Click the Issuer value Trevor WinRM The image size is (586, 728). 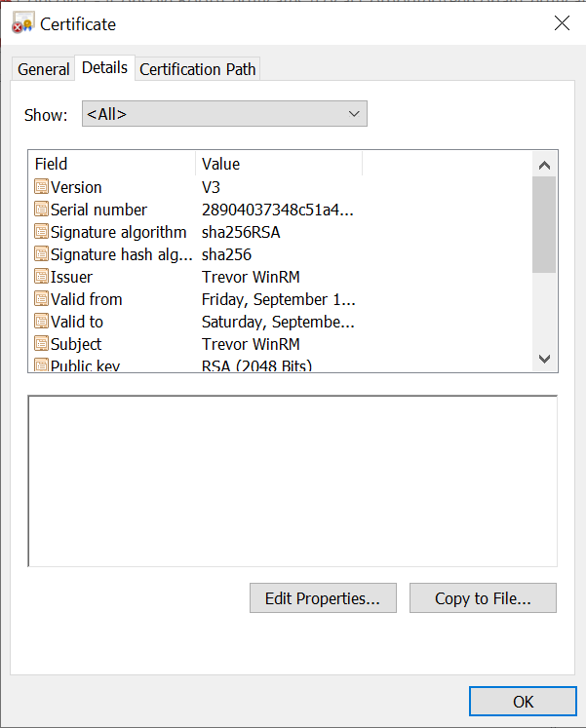[x=251, y=277]
